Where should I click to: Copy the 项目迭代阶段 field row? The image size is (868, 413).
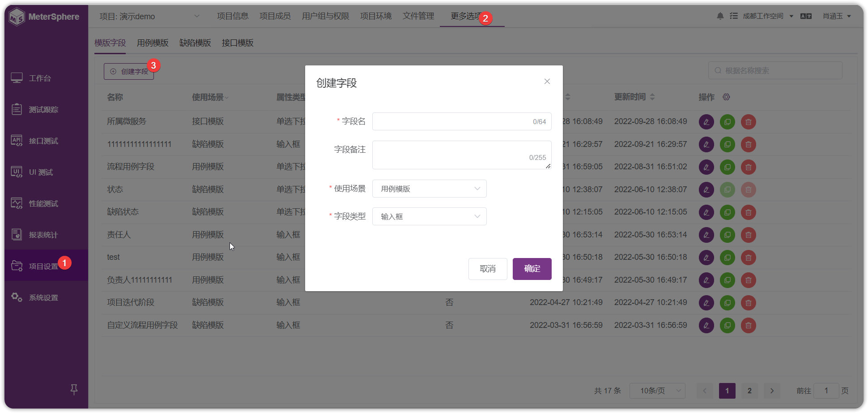coord(728,302)
